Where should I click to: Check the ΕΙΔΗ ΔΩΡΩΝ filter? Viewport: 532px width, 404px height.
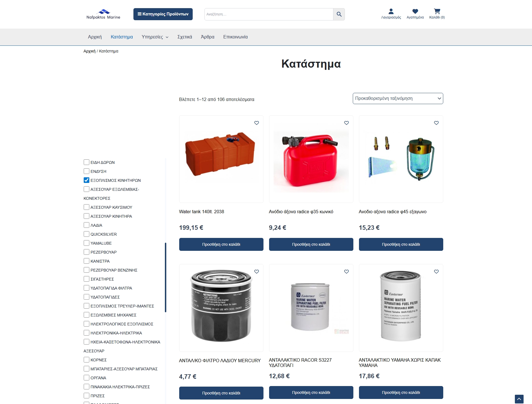87,162
